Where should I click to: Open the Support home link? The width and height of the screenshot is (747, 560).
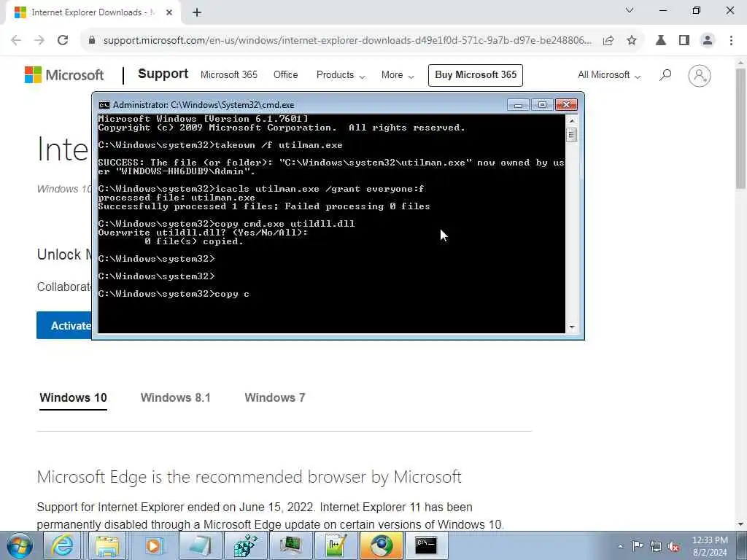tap(163, 74)
